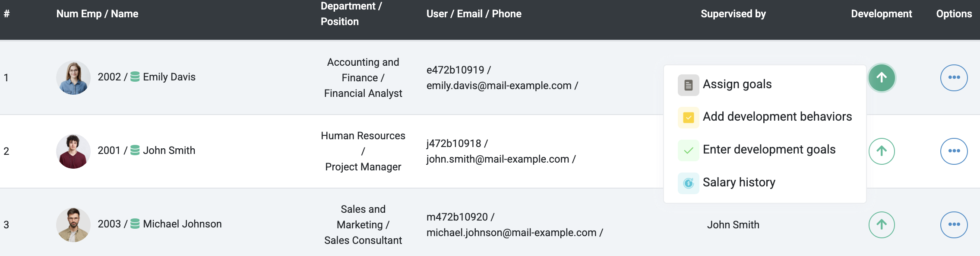This screenshot has height=256, width=980.
Task: Click the database icon beside Michael Johnson
Action: coord(135,224)
